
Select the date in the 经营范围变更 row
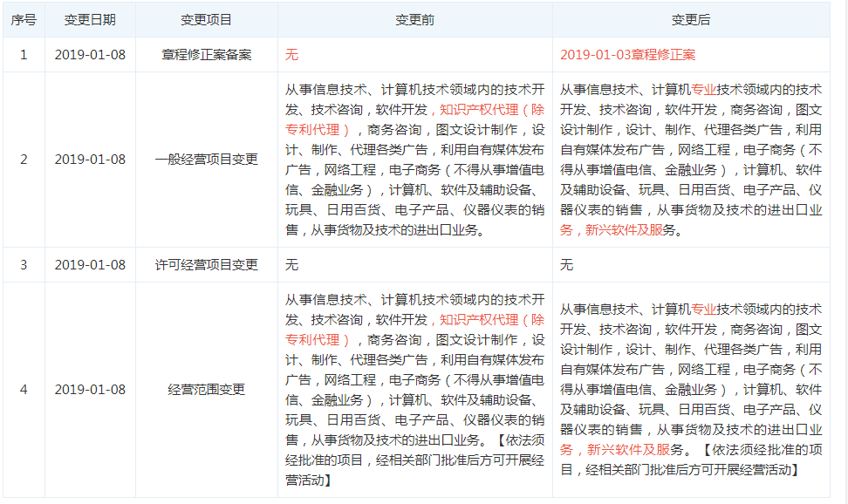point(90,390)
